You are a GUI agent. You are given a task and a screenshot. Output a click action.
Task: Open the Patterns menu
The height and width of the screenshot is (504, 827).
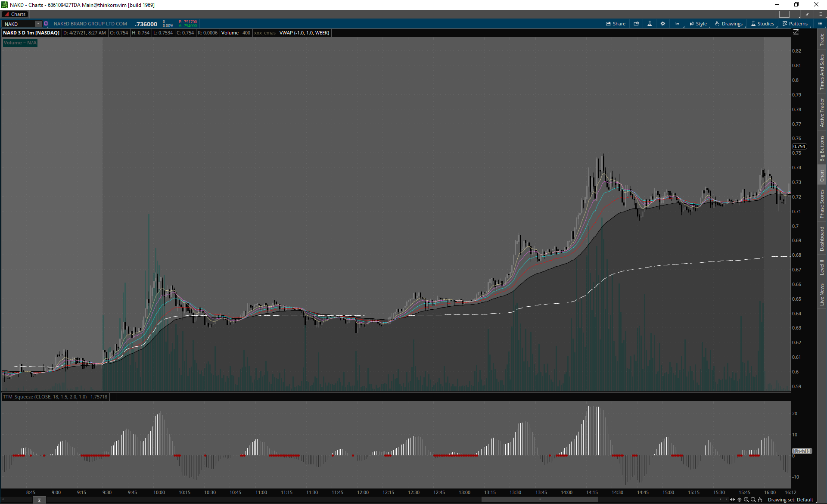coord(795,24)
